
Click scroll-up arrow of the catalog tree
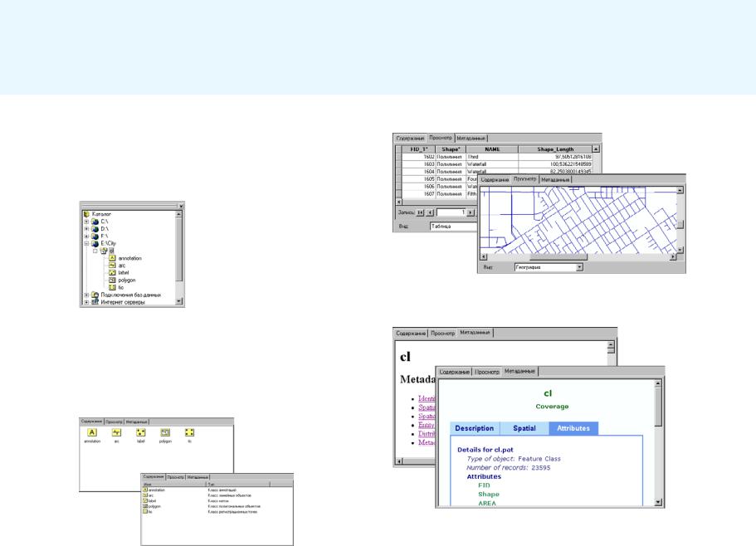coord(179,214)
